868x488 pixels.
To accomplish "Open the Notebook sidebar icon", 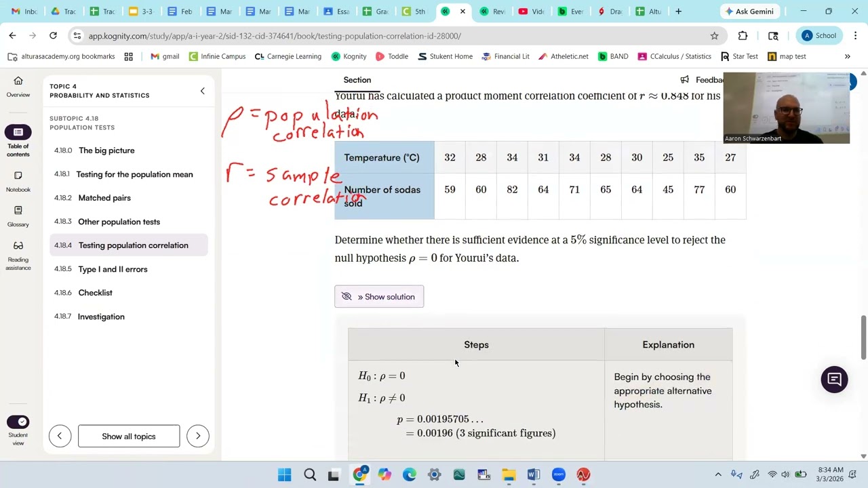I will click(x=18, y=182).
